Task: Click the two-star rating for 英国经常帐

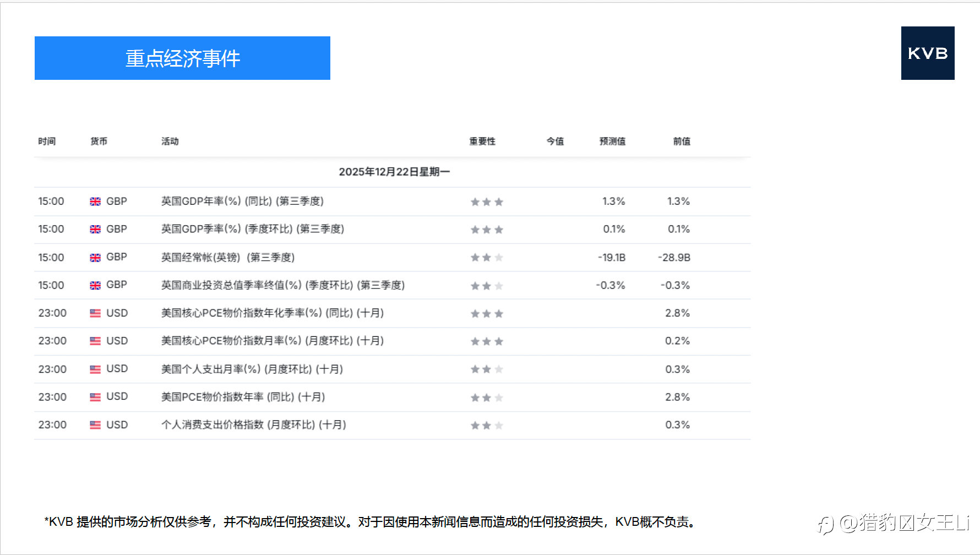Action: (x=487, y=258)
